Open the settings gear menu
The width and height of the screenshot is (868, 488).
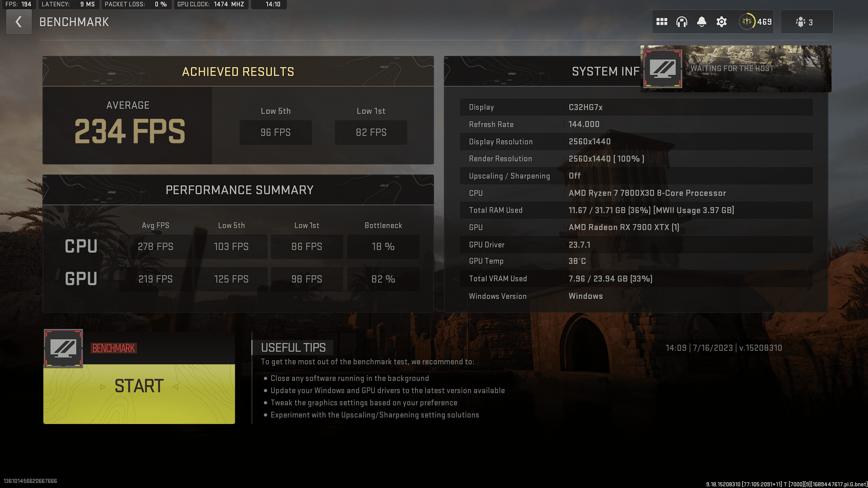(721, 22)
